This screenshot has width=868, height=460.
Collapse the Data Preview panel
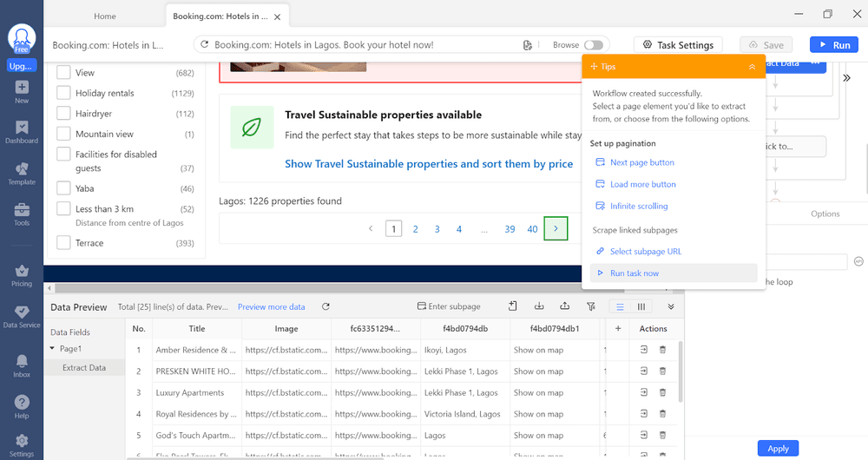[x=671, y=306]
